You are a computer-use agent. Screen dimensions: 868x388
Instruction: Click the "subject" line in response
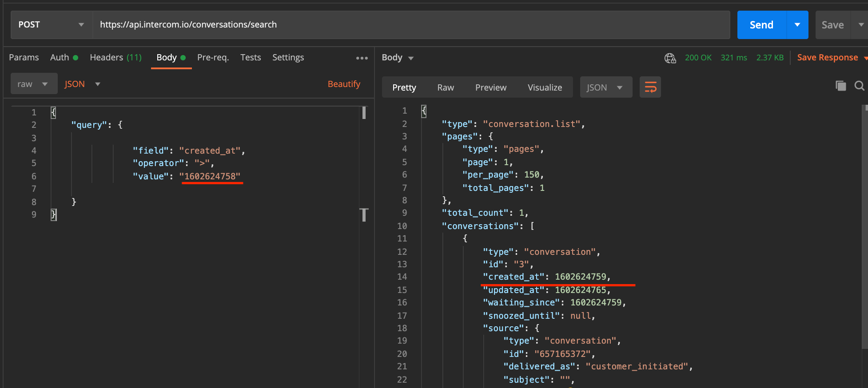pos(539,380)
